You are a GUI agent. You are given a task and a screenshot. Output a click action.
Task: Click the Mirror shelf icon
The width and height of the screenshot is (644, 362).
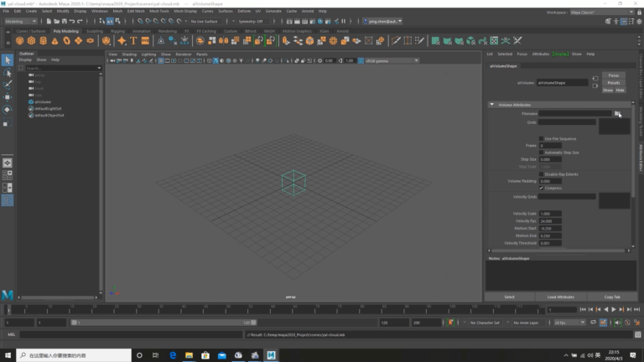223,40
